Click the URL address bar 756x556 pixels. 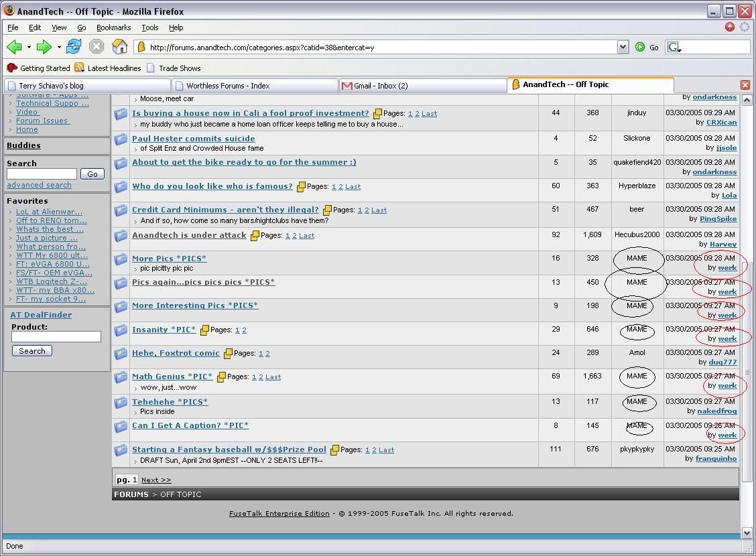coord(376,47)
